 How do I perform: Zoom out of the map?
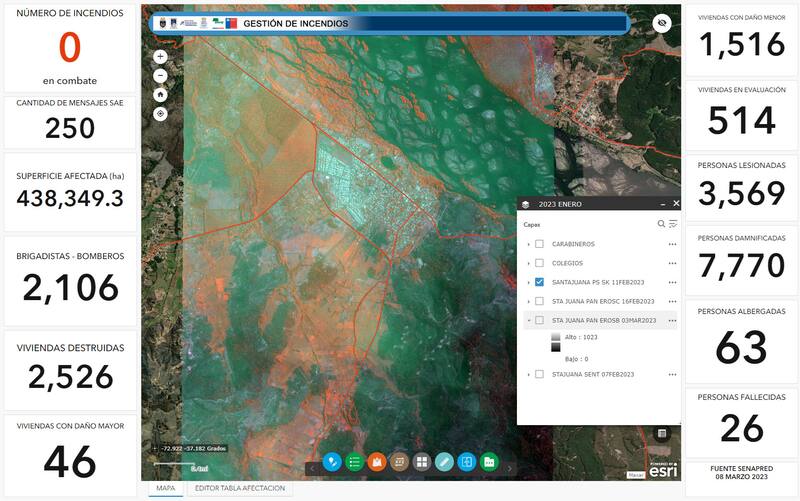click(160, 75)
